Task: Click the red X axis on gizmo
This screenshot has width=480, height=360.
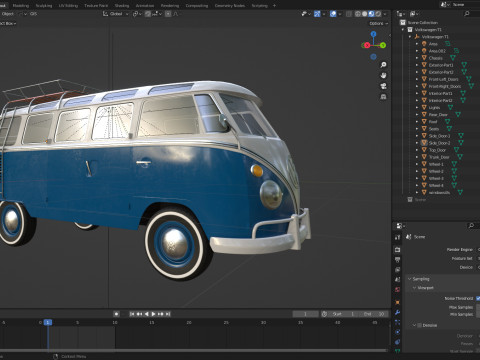Action: point(367,45)
